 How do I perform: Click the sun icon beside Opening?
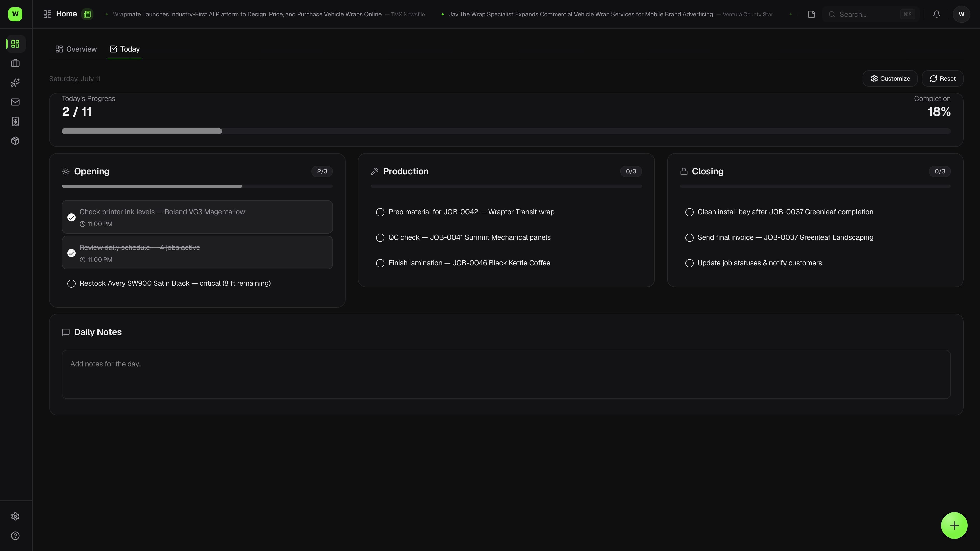pos(66,171)
